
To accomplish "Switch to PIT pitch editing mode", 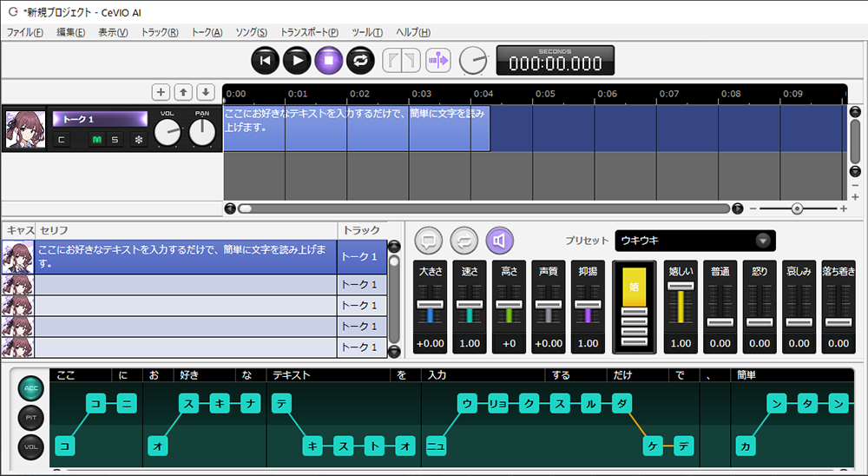I will (x=31, y=417).
